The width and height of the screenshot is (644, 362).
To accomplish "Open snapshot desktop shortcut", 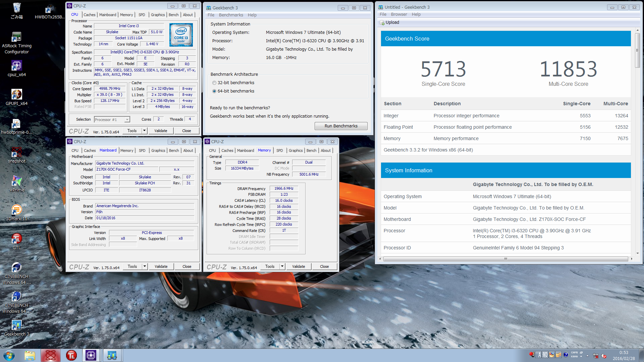I will pyautogui.click(x=16, y=155).
